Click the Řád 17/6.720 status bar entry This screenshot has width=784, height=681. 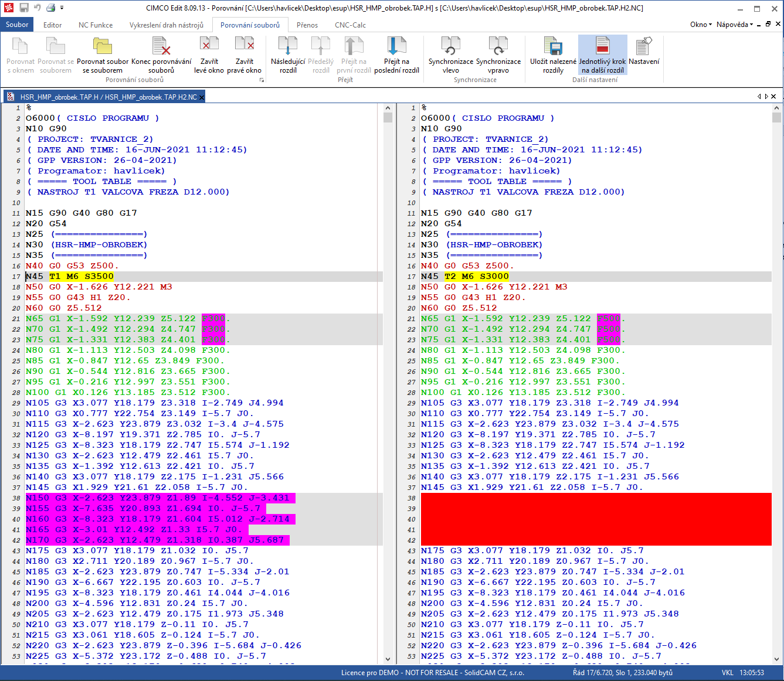coord(623,673)
